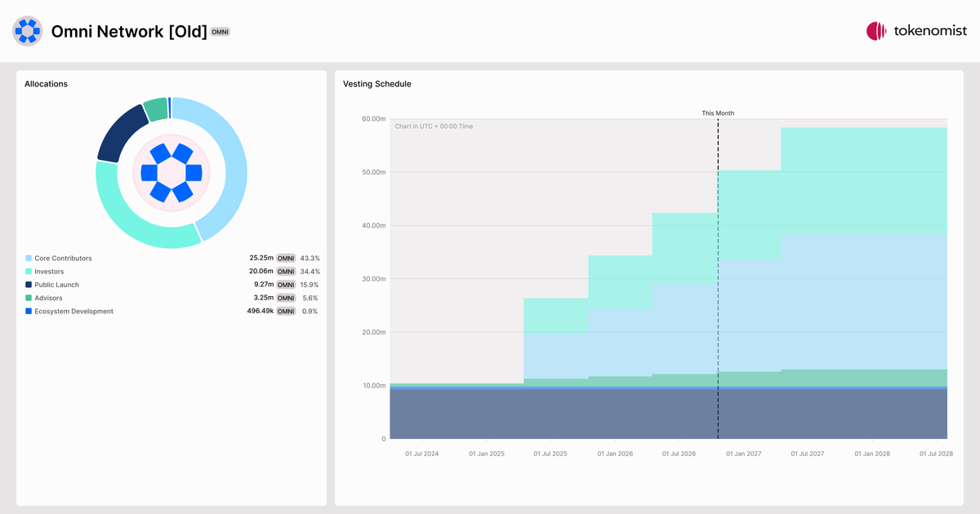This screenshot has width=980, height=514.
Task: Select the Advisors donut chart segment
Action: click(x=155, y=109)
